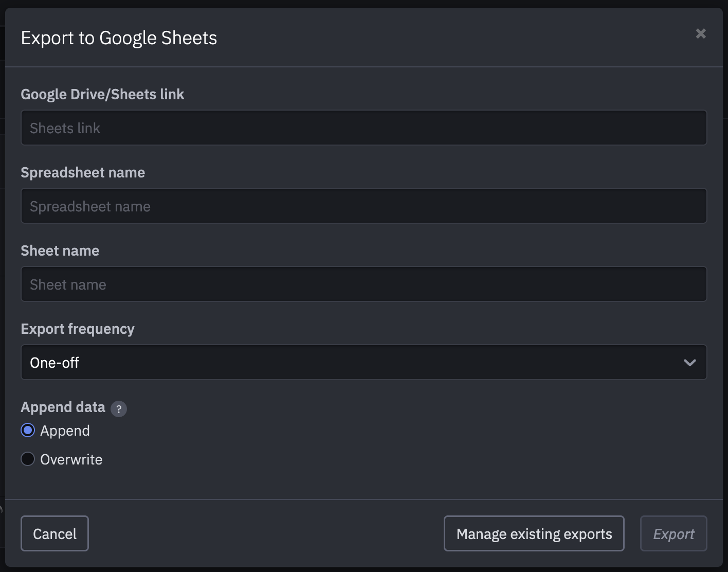Select the Append radio button
Image resolution: width=728 pixels, height=572 pixels.
[28, 430]
